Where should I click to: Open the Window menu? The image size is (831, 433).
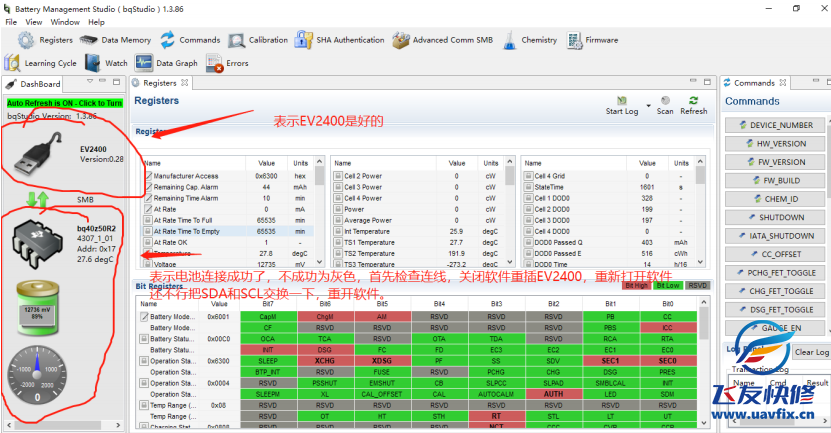pyautogui.click(x=65, y=21)
